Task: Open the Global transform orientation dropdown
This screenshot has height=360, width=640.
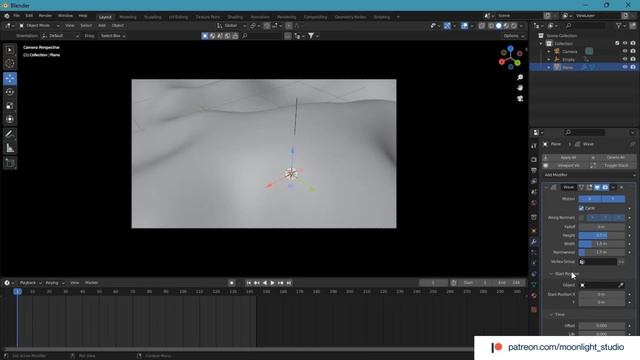Action: point(231,25)
